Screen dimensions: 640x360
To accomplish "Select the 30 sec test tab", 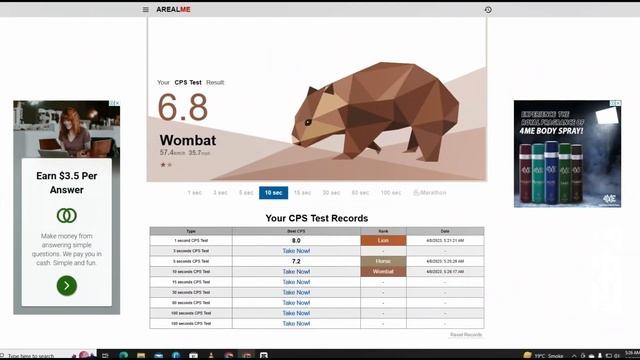I will point(331,193).
